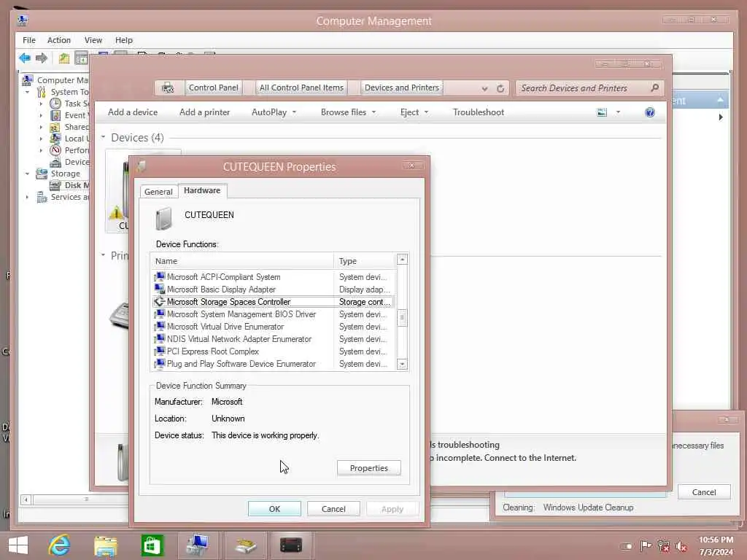Click the Forward arrow in Computer Management toolbar
This screenshot has width=747, height=560.
pos(42,58)
